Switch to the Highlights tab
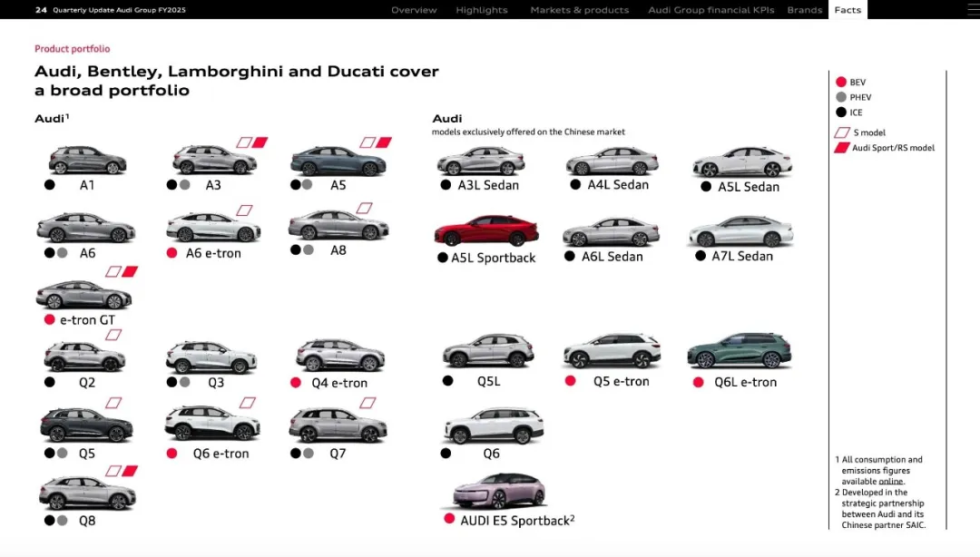This screenshot has height=557, width=980. click(482, 10)
